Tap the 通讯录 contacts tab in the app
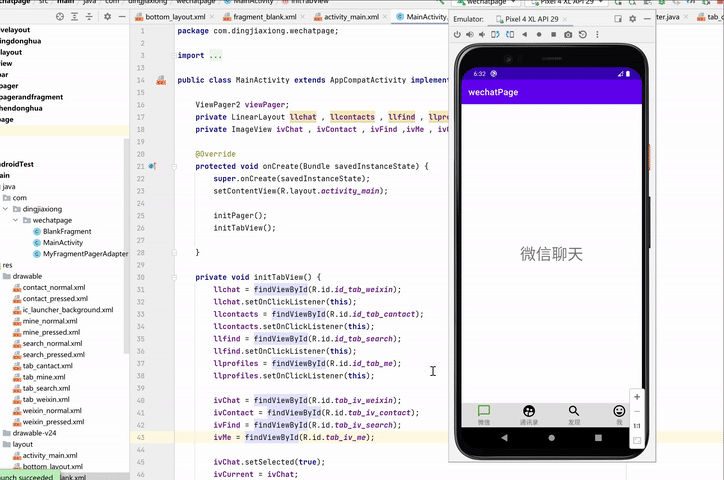 tap(529, 414)
